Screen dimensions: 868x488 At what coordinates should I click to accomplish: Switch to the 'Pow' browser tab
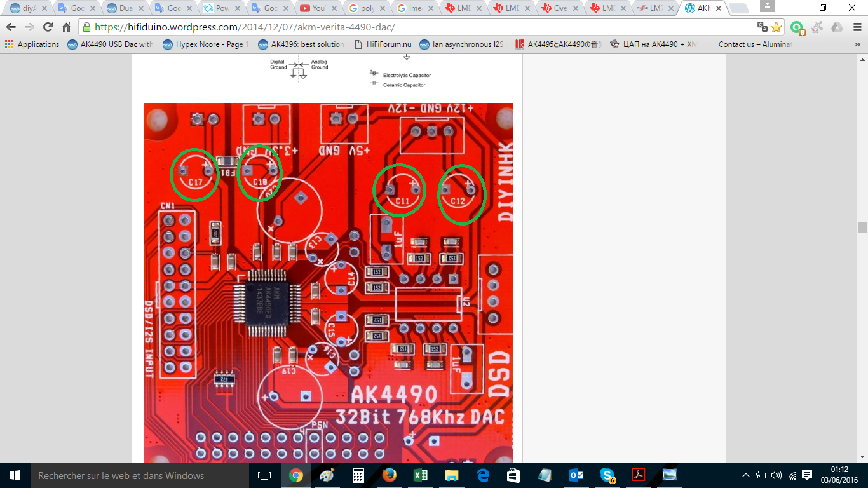click(x=221, y=8)
